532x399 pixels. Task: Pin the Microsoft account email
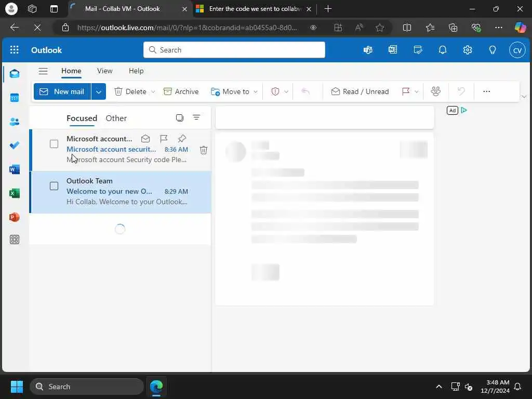coord(182,138)
